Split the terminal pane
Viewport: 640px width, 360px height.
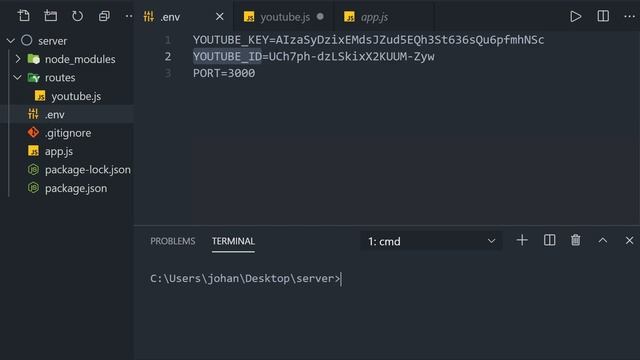pyautogui.click(x=549, y=240)
